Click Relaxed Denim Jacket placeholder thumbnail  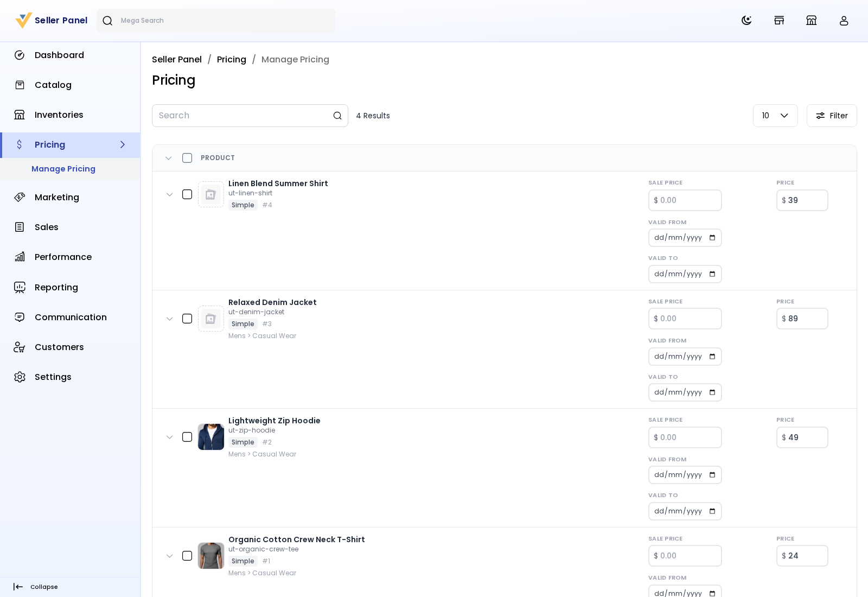click(x=211, y=319)
